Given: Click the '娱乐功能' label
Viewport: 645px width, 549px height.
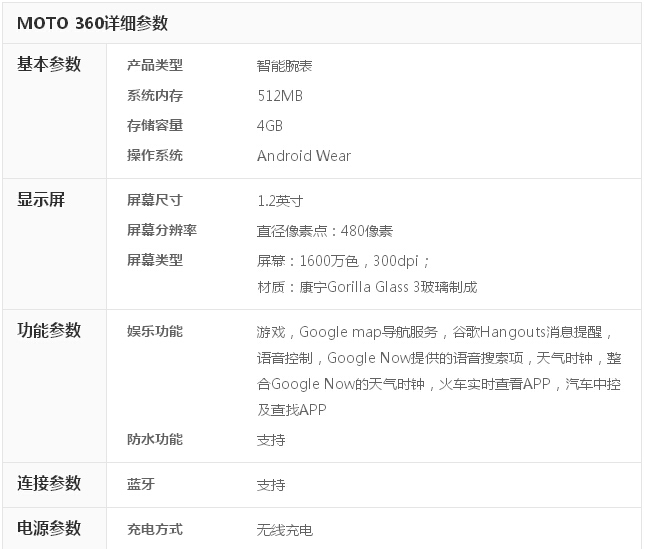Looking at the screenshot, I should [155, 331].
